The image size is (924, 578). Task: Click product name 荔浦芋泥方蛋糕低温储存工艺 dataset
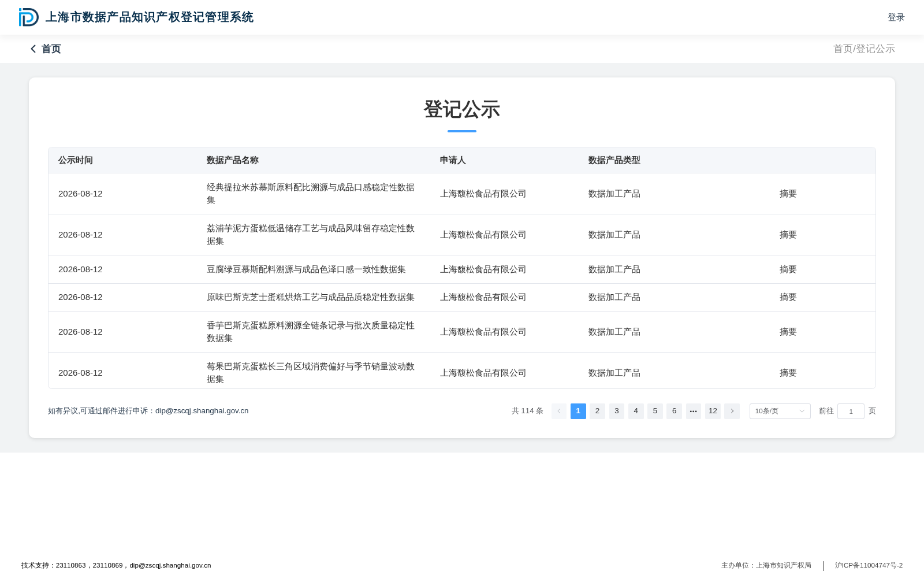[311, 235]
